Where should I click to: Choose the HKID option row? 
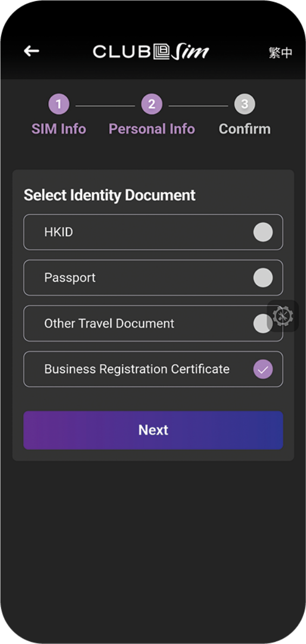153,232
